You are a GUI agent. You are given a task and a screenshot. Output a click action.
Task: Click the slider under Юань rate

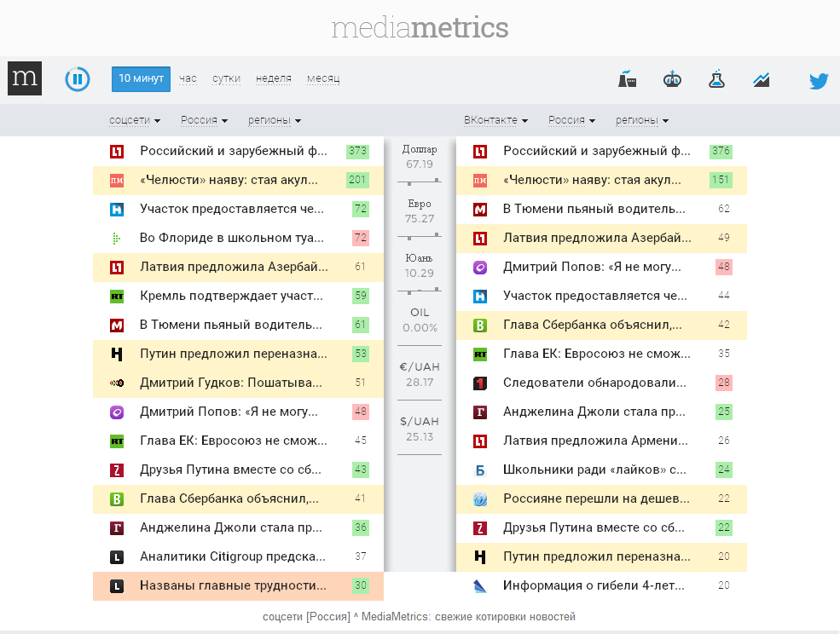[x=420, y=291]
